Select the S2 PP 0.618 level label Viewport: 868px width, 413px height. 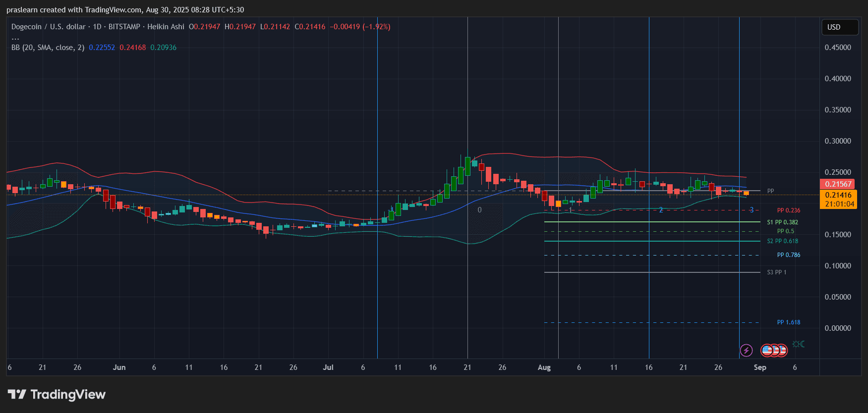[782, 241]
